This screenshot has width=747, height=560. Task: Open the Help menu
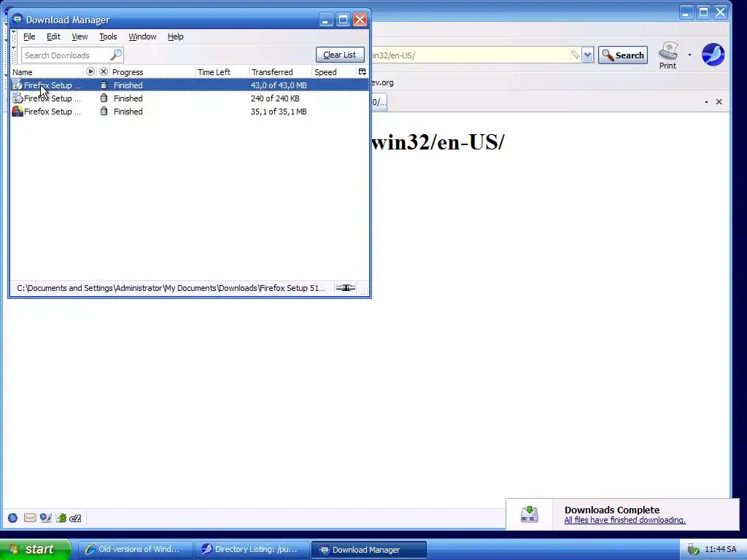175,36
